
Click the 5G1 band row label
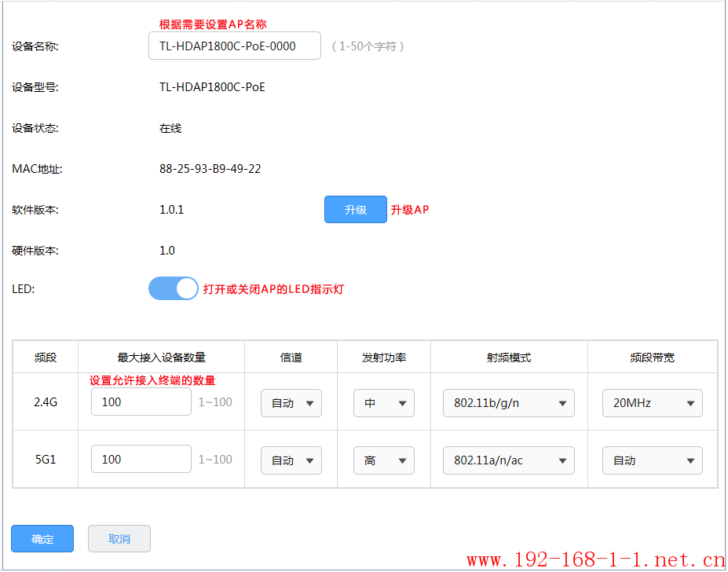46,460
